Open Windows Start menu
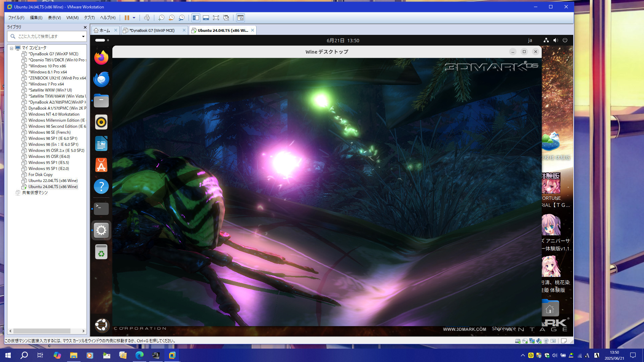The height and width of the screenshot is (362, 644). pos(8,355)
